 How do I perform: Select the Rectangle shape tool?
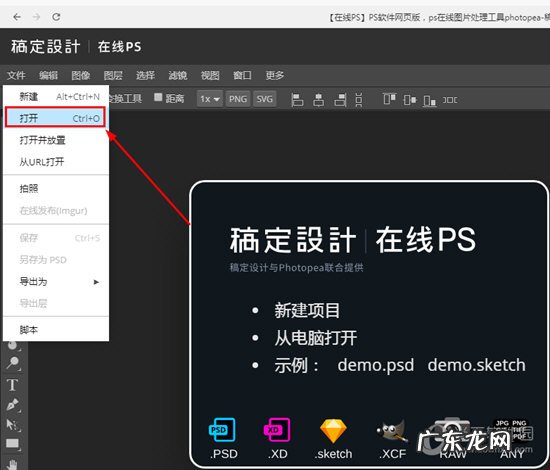(13, 444)
